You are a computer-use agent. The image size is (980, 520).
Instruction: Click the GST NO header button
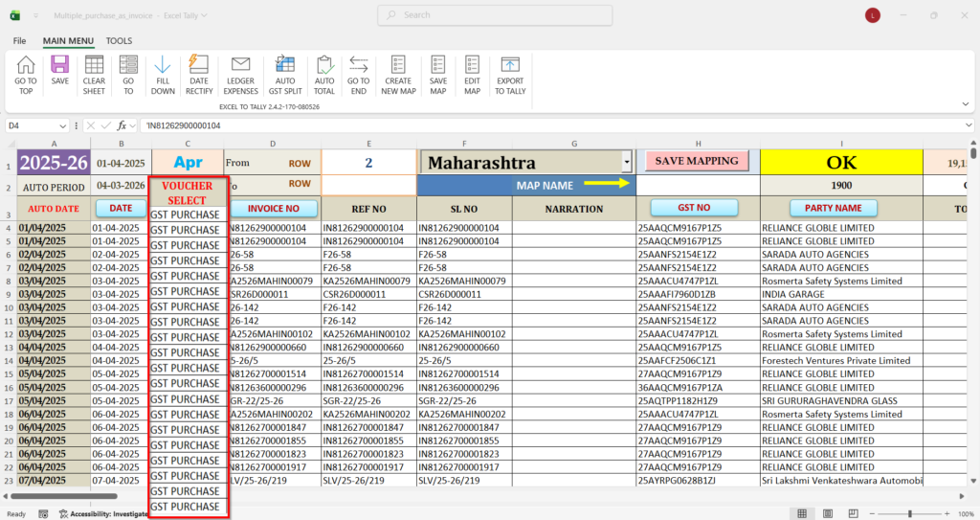pos(695,208)
